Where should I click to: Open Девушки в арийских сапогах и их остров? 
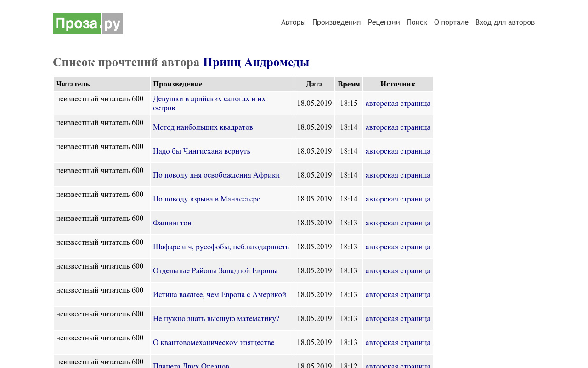coord(209,103)
